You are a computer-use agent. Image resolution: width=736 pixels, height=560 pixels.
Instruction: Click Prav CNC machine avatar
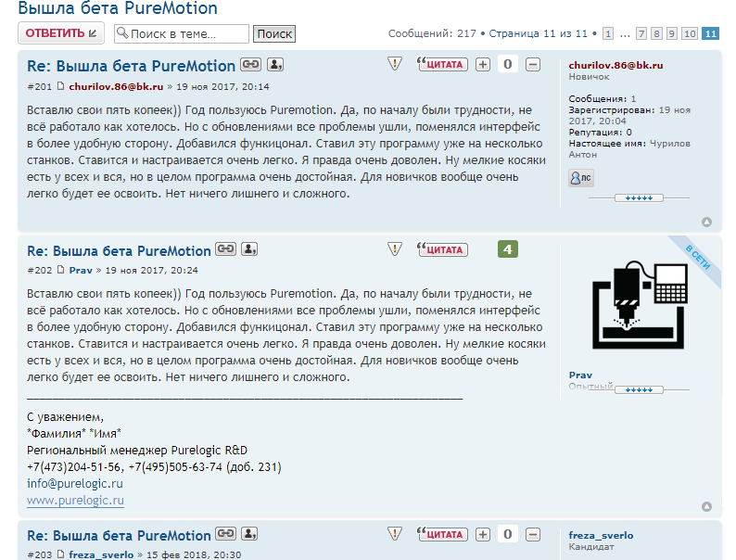click(x=640, y=305)
